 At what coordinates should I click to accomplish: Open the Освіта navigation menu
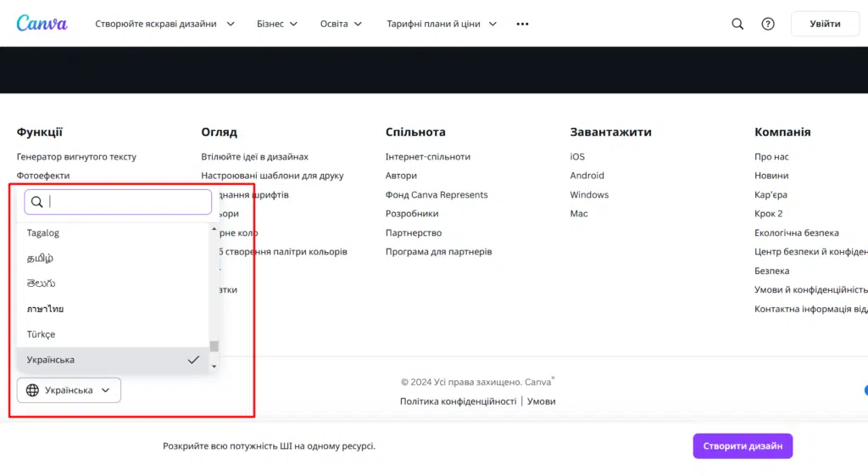pyautogui.click(x=341, y=24)
